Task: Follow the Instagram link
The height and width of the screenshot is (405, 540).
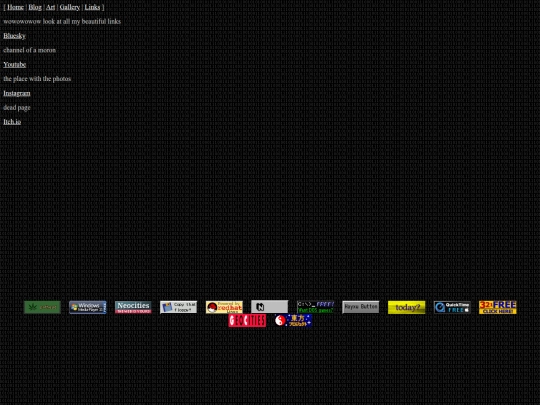Action: [17, 93]
